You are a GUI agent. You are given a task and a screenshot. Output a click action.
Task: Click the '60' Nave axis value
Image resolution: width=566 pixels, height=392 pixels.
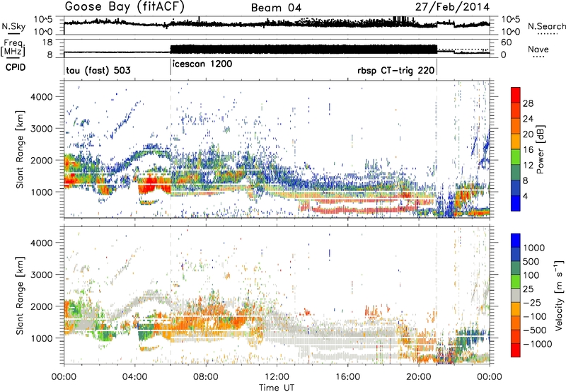[x=506, y=42]
